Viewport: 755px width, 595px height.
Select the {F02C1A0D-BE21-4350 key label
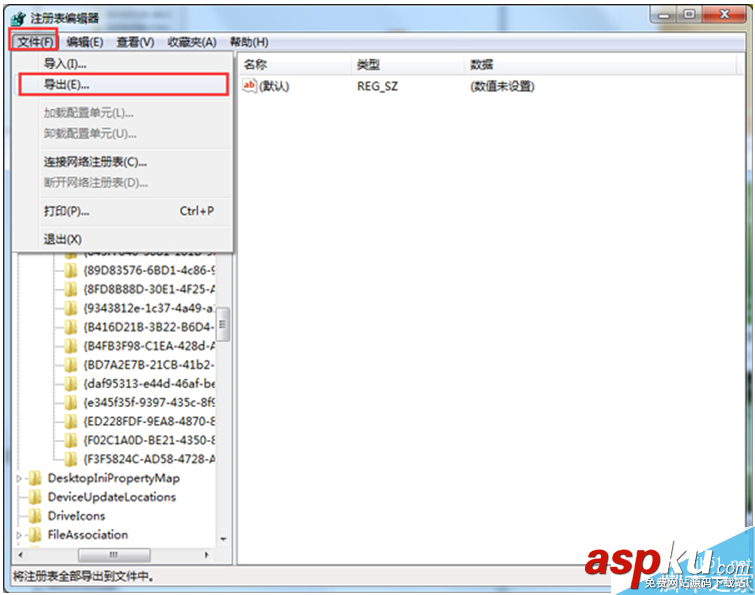(149, 440)
